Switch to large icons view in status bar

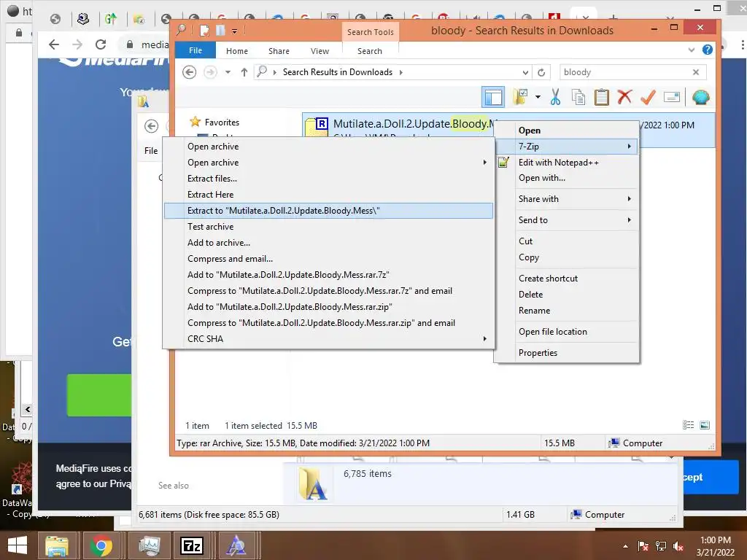click(x=705, y=425)
